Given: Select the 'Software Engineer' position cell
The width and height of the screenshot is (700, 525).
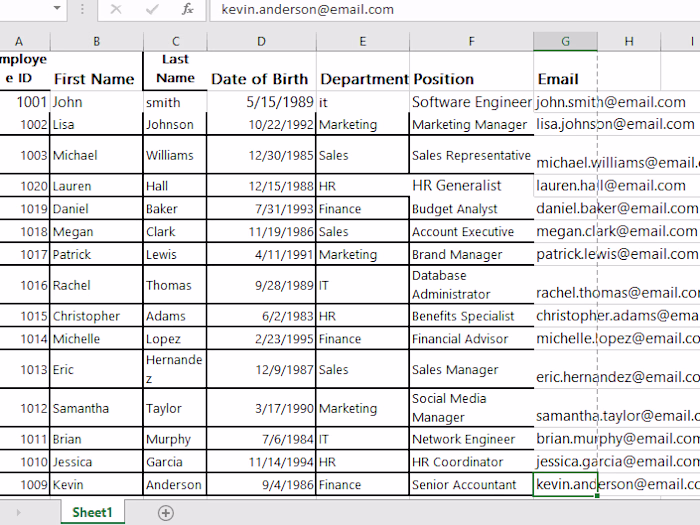Looking at the screenshot, I should click(x=471, y=102).
